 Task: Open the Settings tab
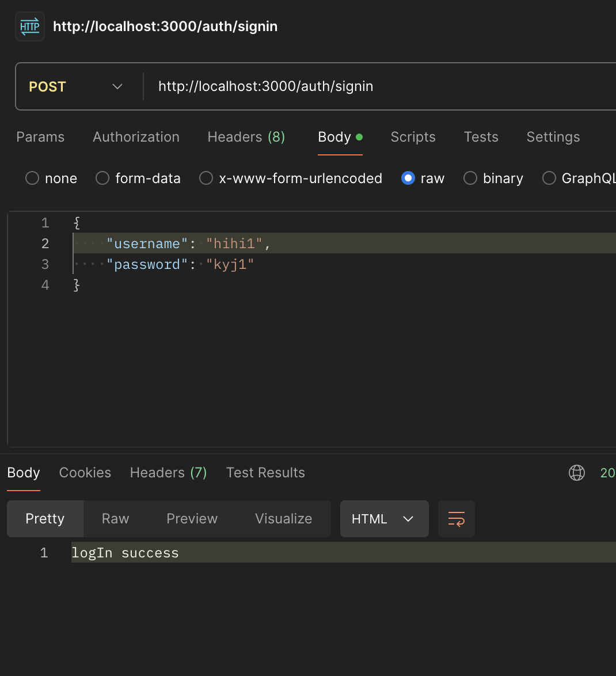[553, 137]
